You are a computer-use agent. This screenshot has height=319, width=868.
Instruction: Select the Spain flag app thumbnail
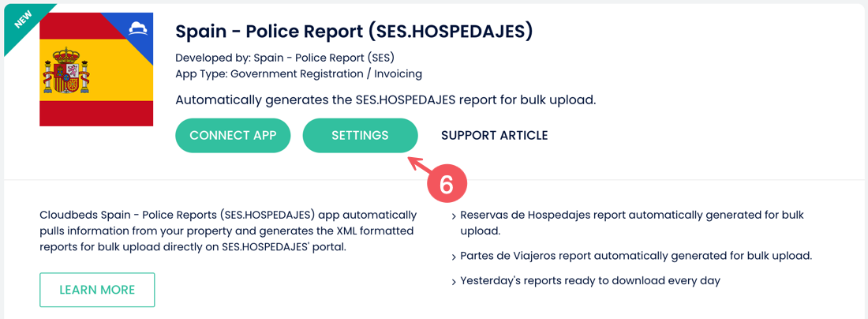pyautogui.click(x=96, y=69)
